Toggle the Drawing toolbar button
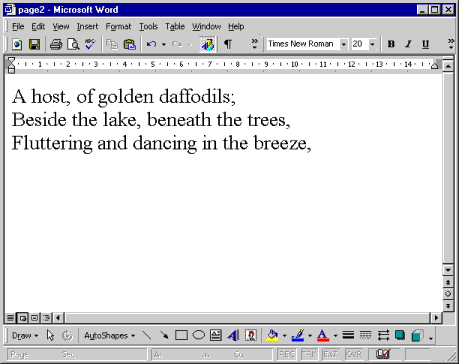 point(207,44)
